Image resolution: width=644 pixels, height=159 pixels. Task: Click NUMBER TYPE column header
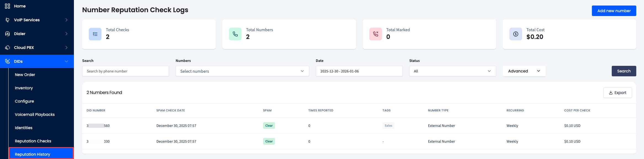point(438,110)
